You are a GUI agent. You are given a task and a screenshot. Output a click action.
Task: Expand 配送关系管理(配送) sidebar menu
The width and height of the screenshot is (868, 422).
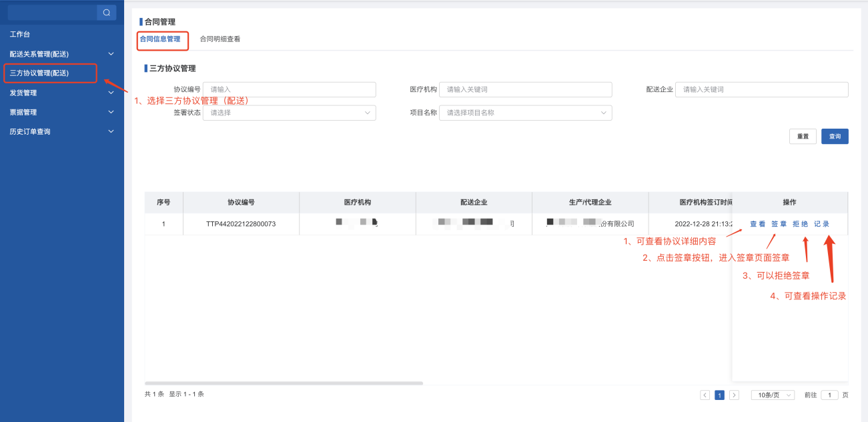(111, 54)
